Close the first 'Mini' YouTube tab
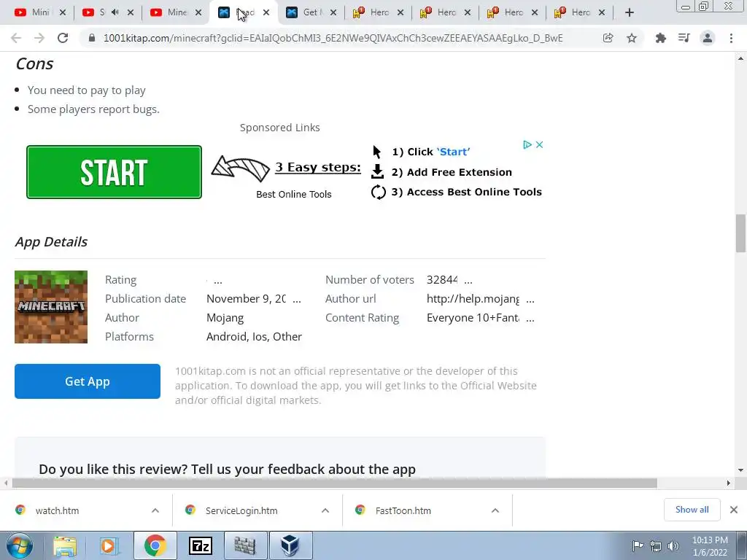 (63, 12)
